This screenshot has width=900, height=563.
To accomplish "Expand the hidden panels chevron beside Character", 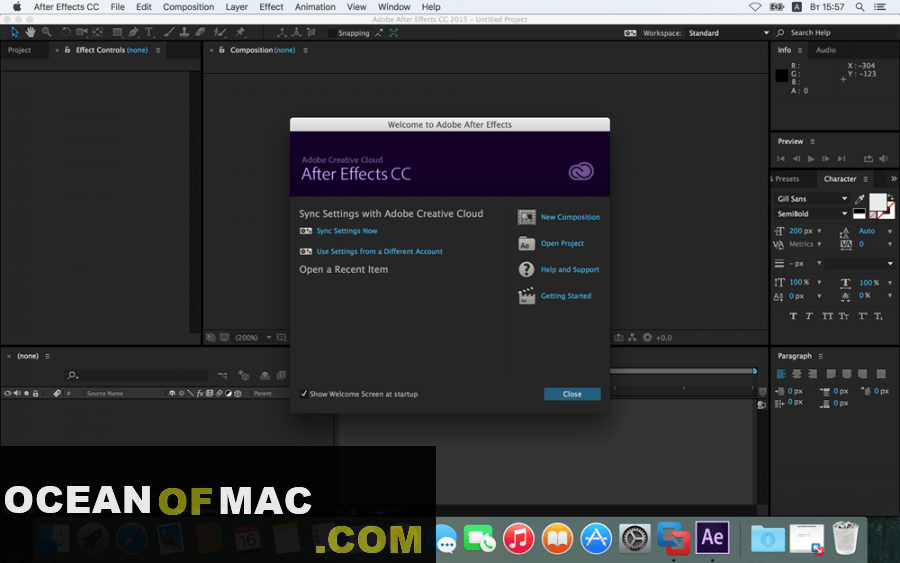I will (x=894, y=179).
